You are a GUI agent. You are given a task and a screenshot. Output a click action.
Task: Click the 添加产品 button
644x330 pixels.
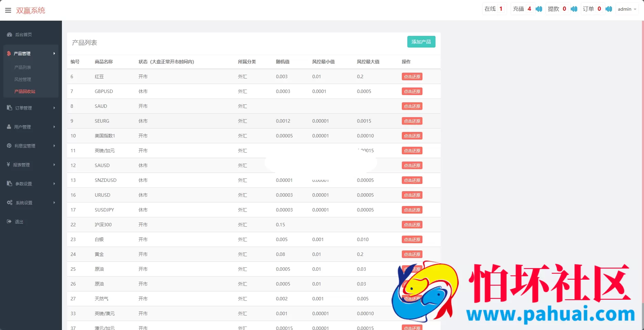pyautogui.click(x=421, y=42)
